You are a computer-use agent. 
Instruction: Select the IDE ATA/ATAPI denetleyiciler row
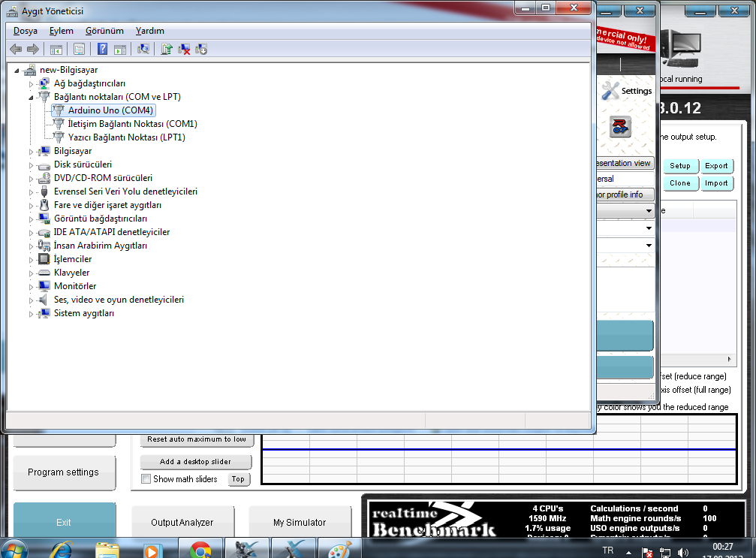(x=112, y=232)
